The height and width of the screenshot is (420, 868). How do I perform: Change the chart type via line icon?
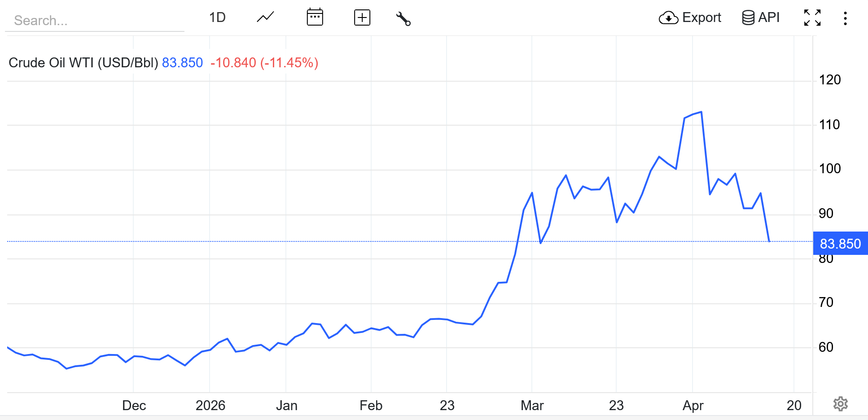265,18
